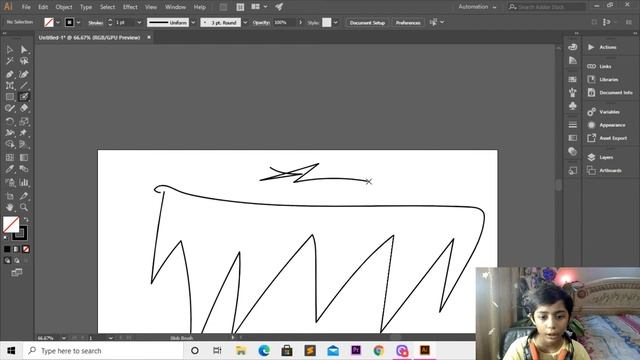Select the Pen tool
640x360 pixels.
pos(10,74)
